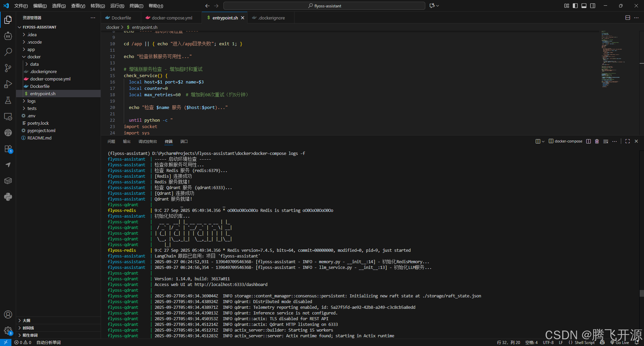Screen dimensions: 644x346
Task: Expand the app folder
Action: [58, 49]
